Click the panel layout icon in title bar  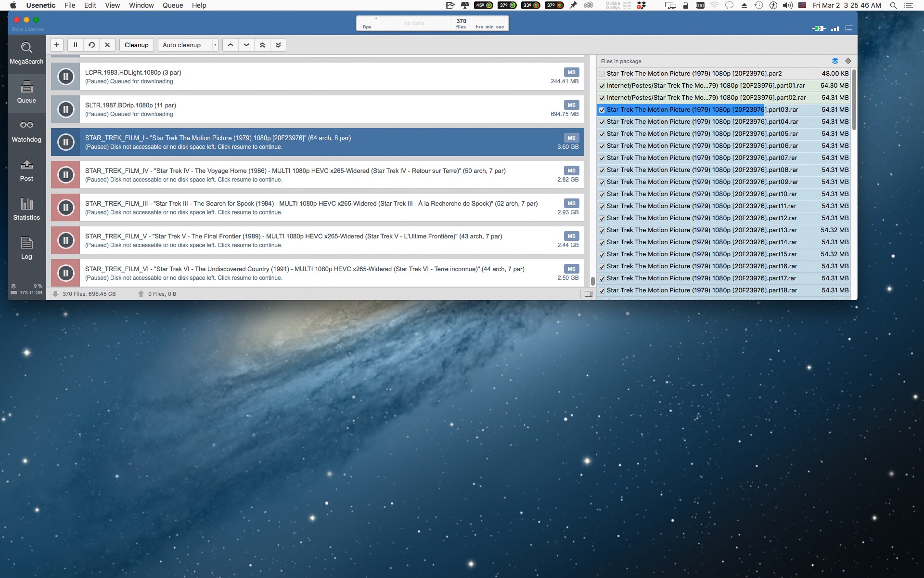[x=849, y=28]
